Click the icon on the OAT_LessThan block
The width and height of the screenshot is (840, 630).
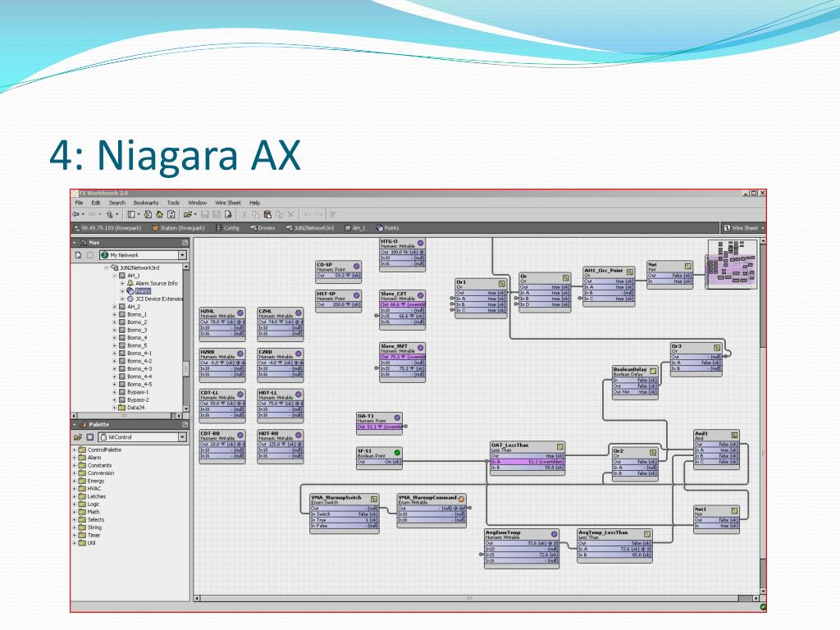pos(559,445)
